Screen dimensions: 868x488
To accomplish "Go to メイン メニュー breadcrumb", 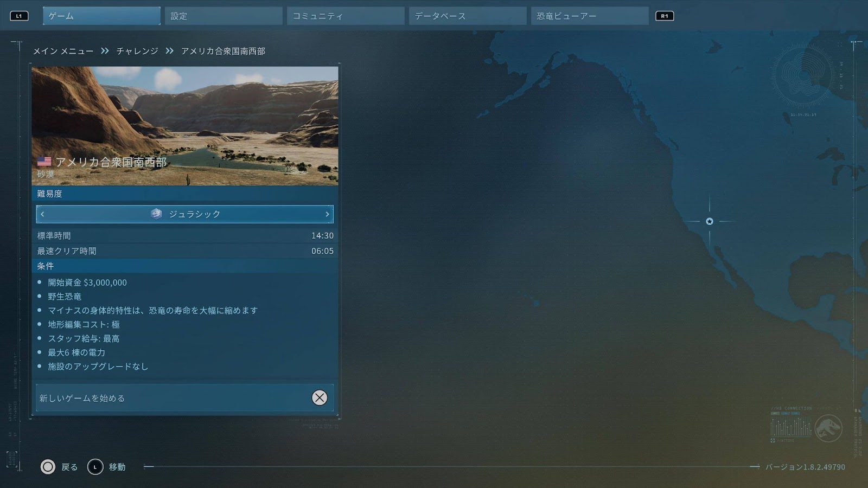I will click(63, 51).
